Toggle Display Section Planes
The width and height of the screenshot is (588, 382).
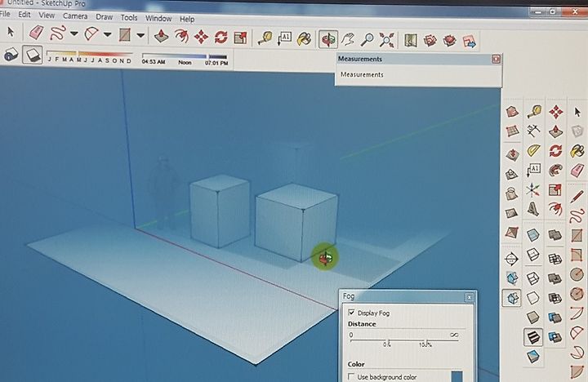point(512,278)
